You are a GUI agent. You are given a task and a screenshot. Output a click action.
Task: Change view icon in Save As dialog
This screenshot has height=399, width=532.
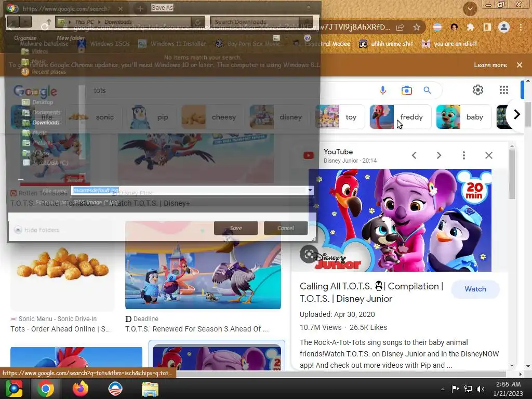(x=276, y=38)
